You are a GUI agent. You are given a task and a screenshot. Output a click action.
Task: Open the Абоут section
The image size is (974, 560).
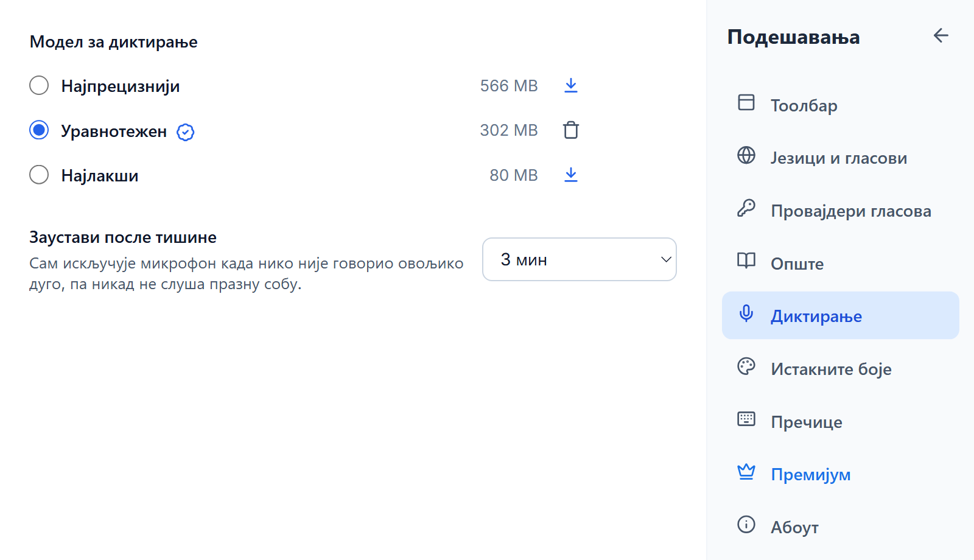click(840, 527)
